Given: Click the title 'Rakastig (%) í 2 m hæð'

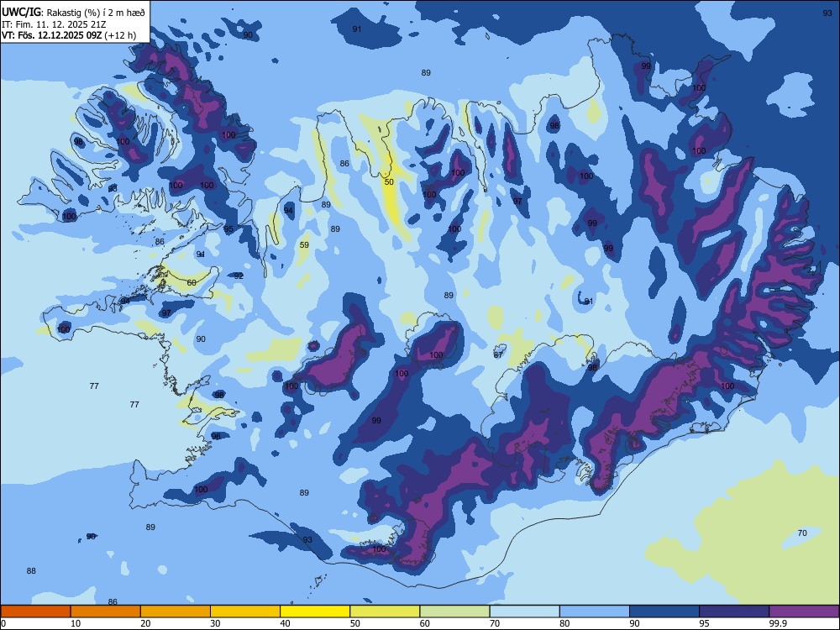Looking at the screenshot, I should (96, 13).
